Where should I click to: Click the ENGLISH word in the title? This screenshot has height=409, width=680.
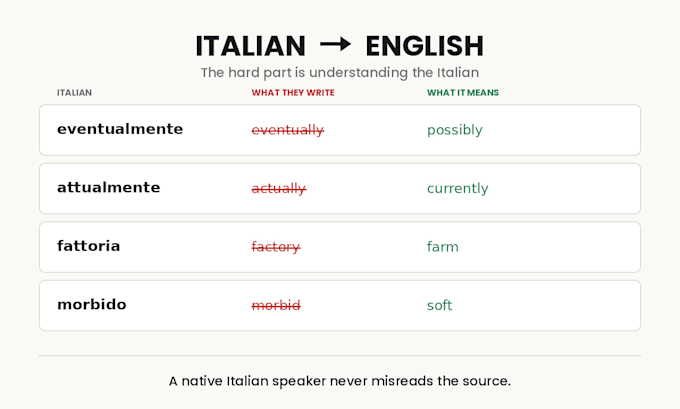(x=425, y=46)
